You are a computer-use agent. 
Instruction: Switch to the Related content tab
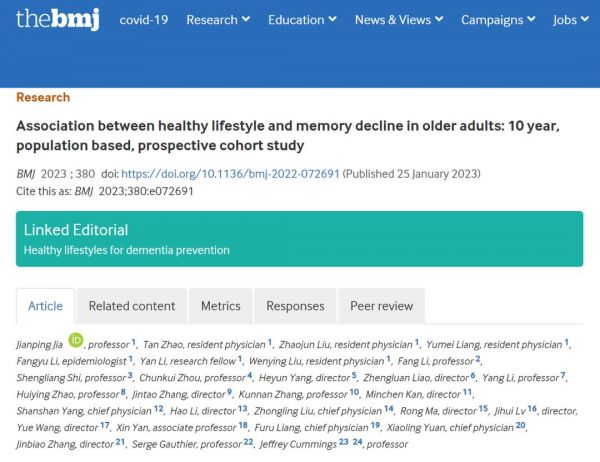point(131,306)
